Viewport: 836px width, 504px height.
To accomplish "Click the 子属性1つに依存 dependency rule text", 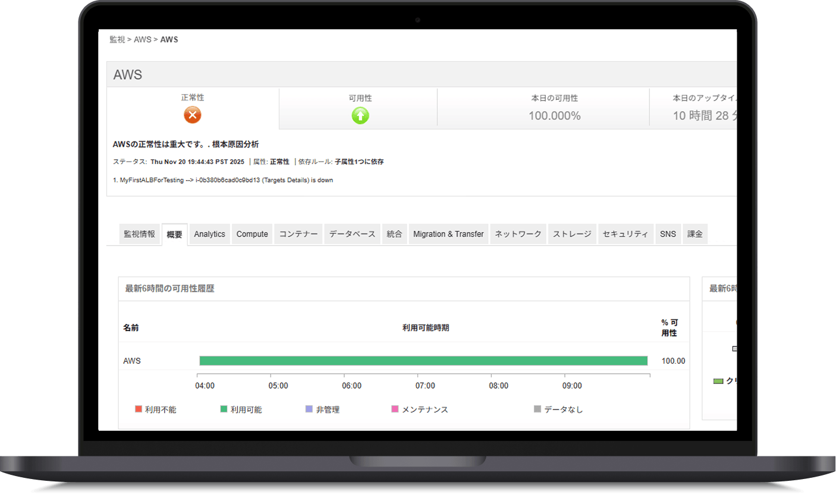I will [359, 162].
